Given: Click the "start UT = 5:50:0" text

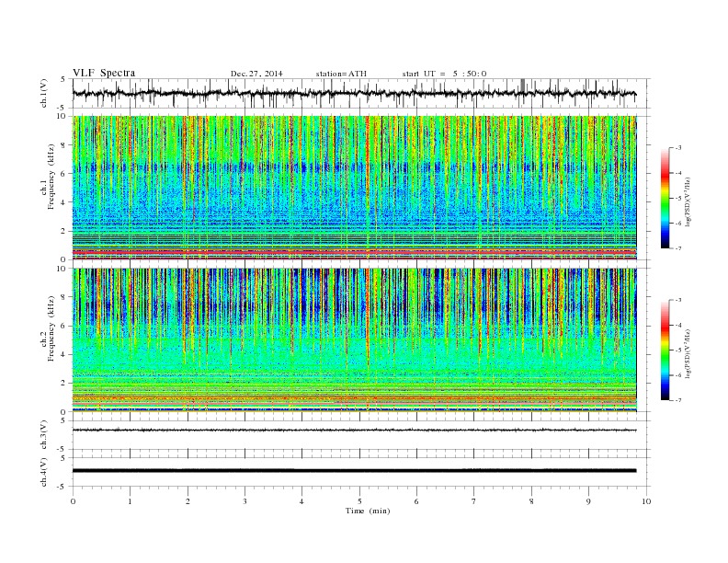Looking at the screenshot, I should [x=444, y=74].
